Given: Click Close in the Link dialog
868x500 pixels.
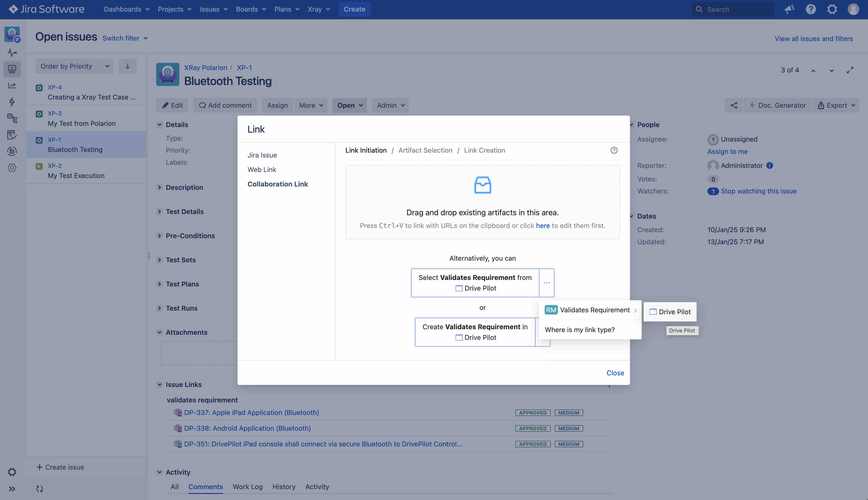Looking at the screenshot, I should [615, 373].
